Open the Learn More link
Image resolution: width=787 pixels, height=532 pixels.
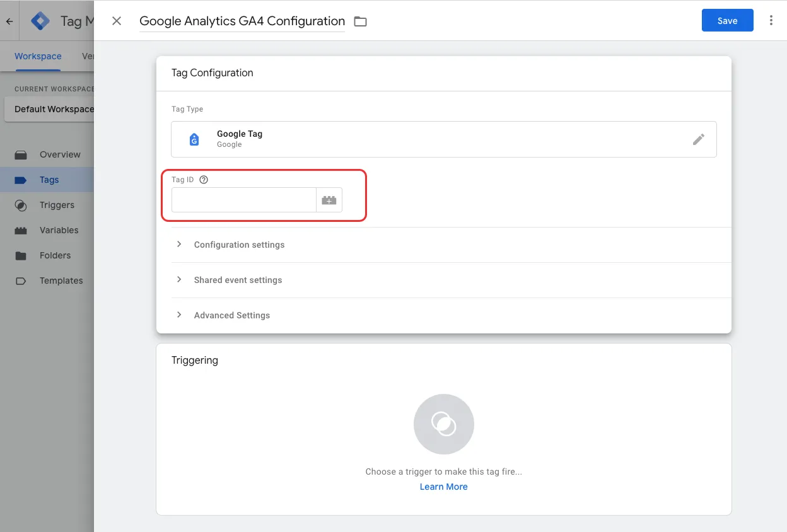click(444, 487)
